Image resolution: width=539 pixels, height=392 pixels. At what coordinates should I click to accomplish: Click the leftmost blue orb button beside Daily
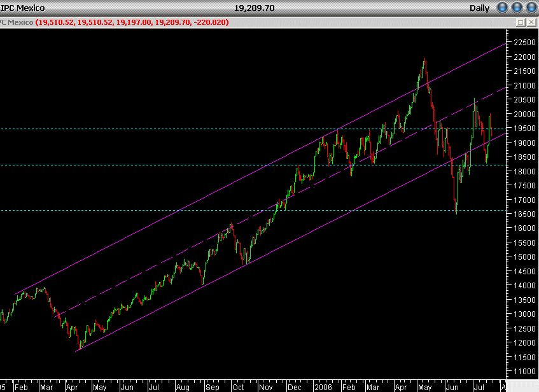502,8
